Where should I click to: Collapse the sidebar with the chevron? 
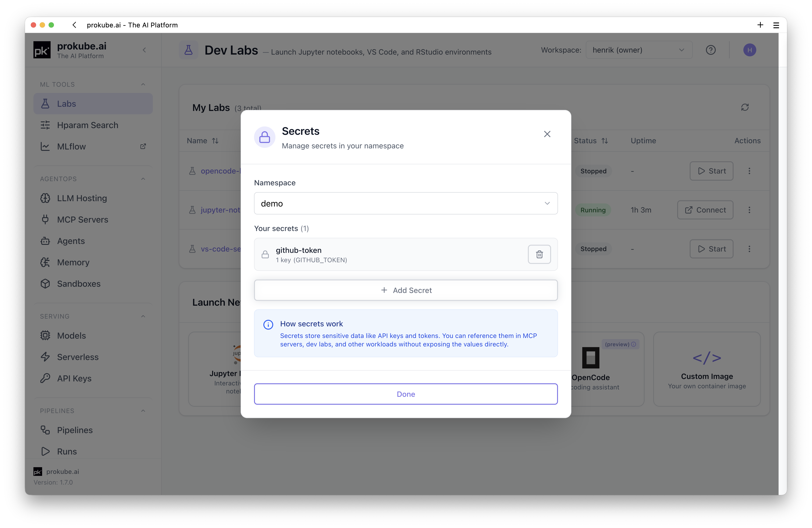[x=144, y=50]
